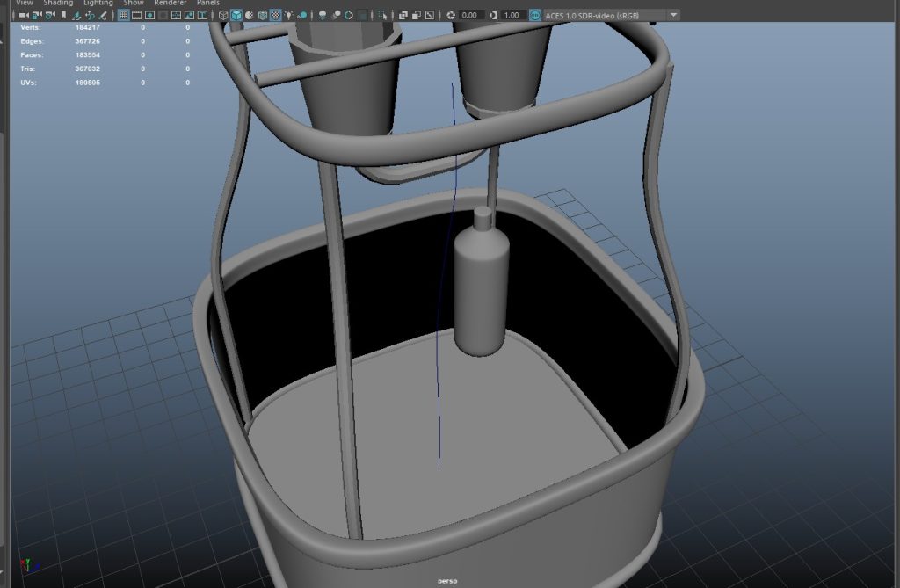Screen dimensions: 900x588
Task: Click the ACES 1.0 SDR-video (sRGB) field
Action: 605,16
